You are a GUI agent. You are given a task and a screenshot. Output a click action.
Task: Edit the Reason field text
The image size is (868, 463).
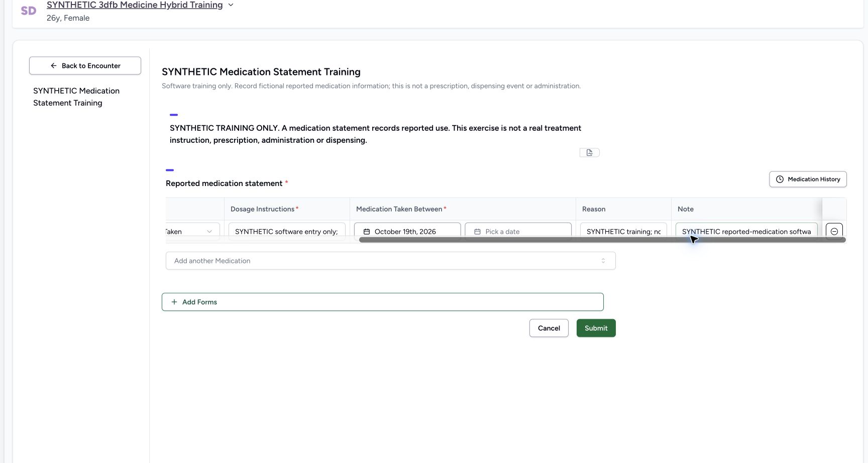[x=623, y=231]
